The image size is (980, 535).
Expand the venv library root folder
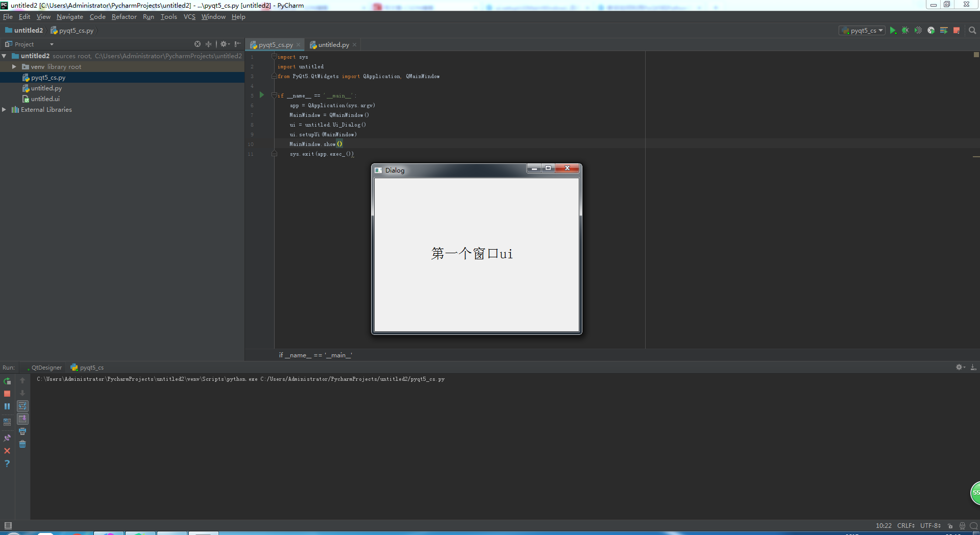pyautogui.click(x=14, y=67)
